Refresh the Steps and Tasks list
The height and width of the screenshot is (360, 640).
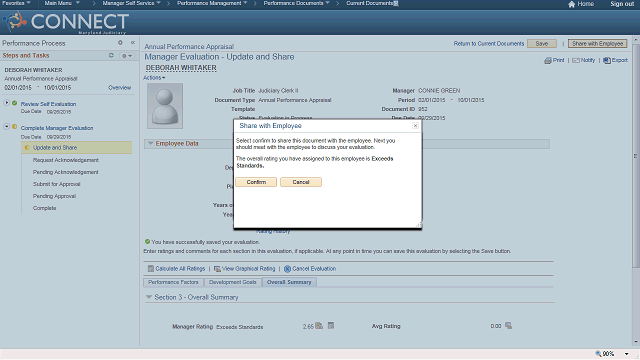[x=111, y=55]
